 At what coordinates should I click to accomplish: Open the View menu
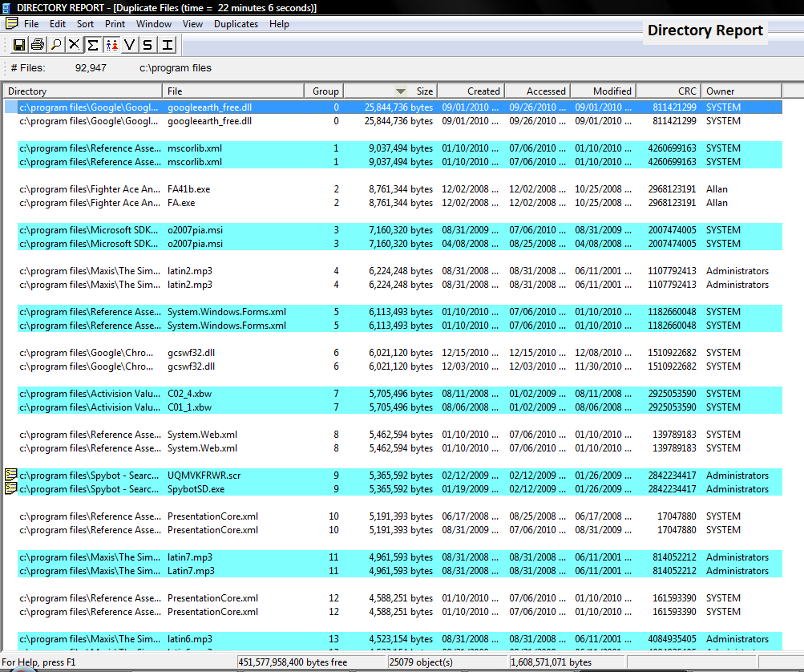(193, 24)
